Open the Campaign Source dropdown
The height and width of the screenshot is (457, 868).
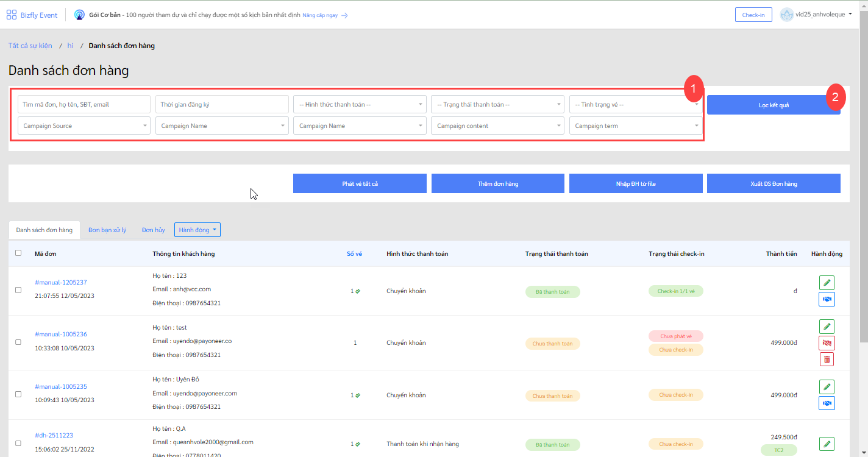click(84, 126)
